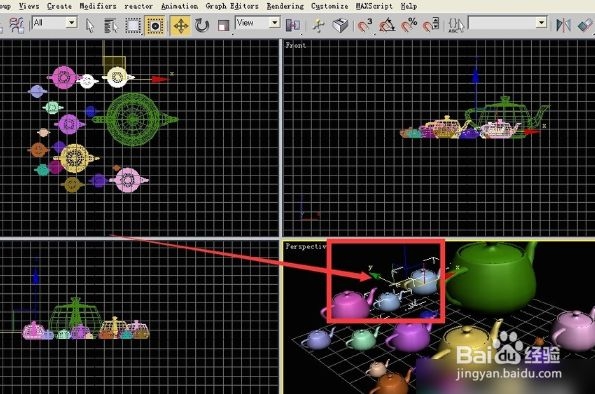Click the blue Z-axis gizmo in Front viewport
595x394 pixels.
tap(475, 76)
